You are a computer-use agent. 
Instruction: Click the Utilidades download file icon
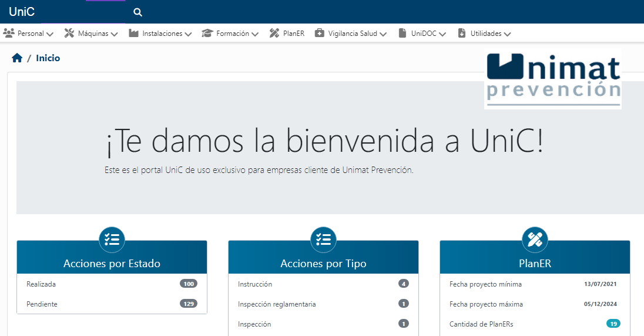(x=462, y=33)
